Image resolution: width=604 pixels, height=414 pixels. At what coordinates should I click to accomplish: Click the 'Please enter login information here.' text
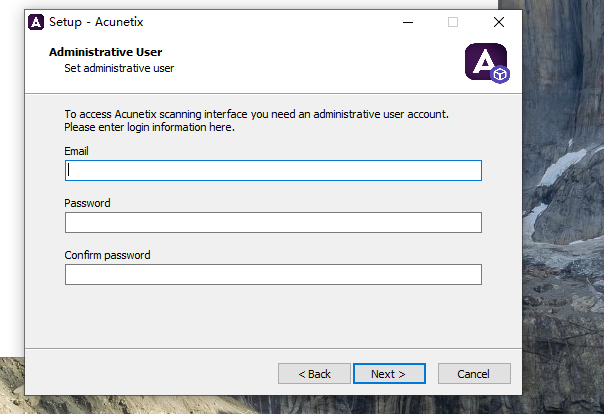click(149, 127)
